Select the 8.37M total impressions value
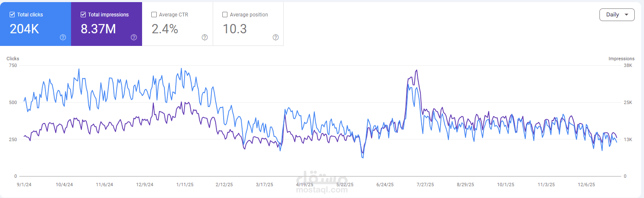 coord(98,29)
